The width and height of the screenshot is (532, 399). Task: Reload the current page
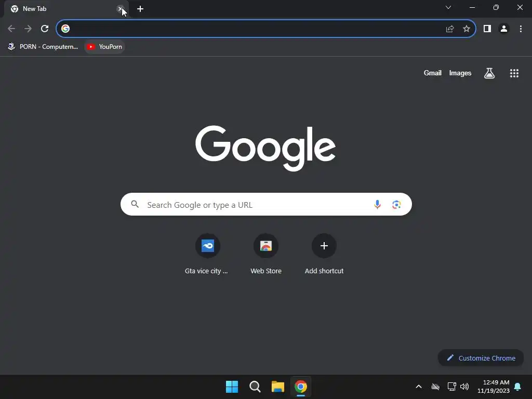coord(45,29)
